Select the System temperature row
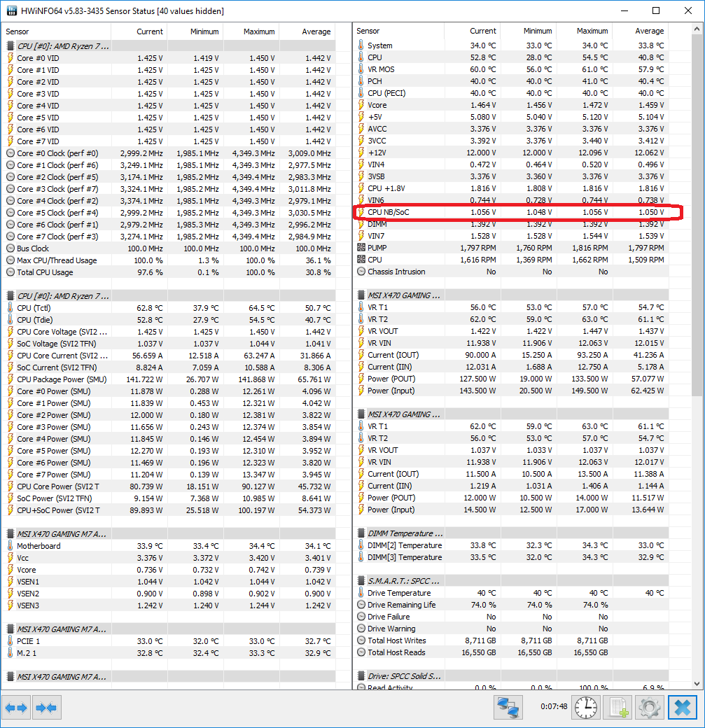Image resolution: width=705 pixels, height=728 pixels. (x=510, y=45)
